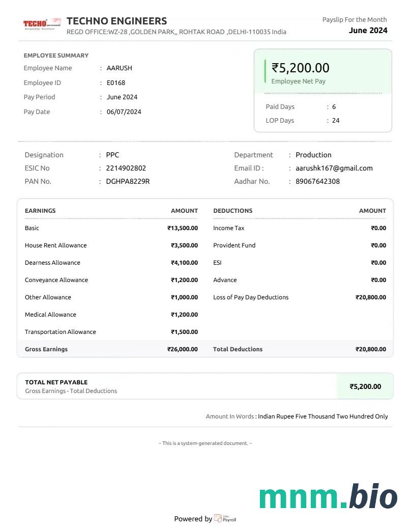Viewport: 411px width, 532px height.
Task: Select the ESIC number 2214902802
Action: point(126,168)
